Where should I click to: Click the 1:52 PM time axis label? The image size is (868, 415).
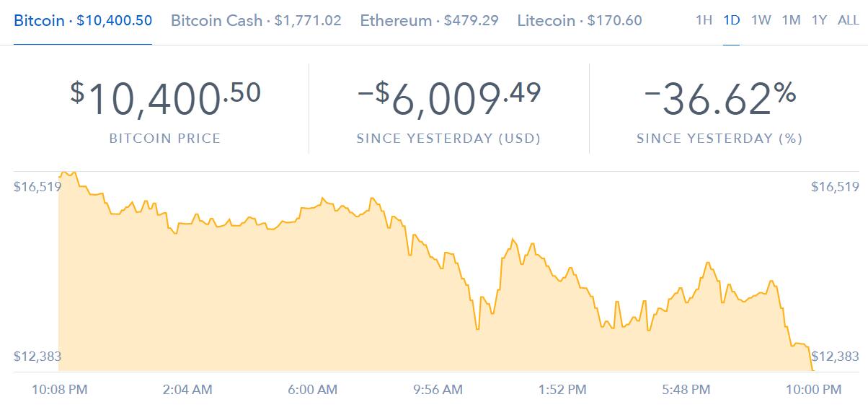click(562, 390)
